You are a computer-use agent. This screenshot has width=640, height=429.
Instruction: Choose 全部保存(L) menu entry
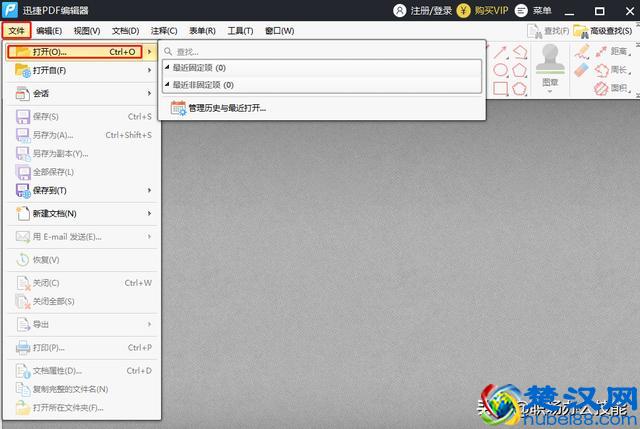coord(82,172)
